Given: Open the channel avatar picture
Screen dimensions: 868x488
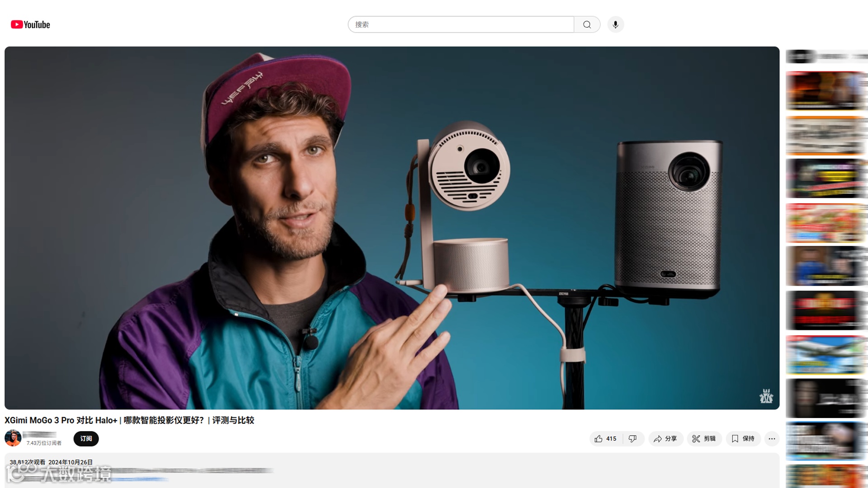Looking at the screenshot, I should 13,438.
